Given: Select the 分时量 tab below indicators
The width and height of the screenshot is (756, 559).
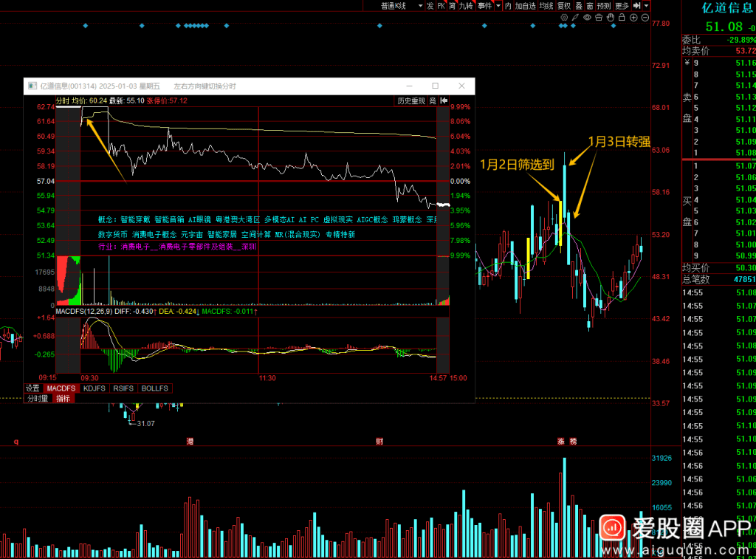Looking at the screenshot, I should click(37, 399).
